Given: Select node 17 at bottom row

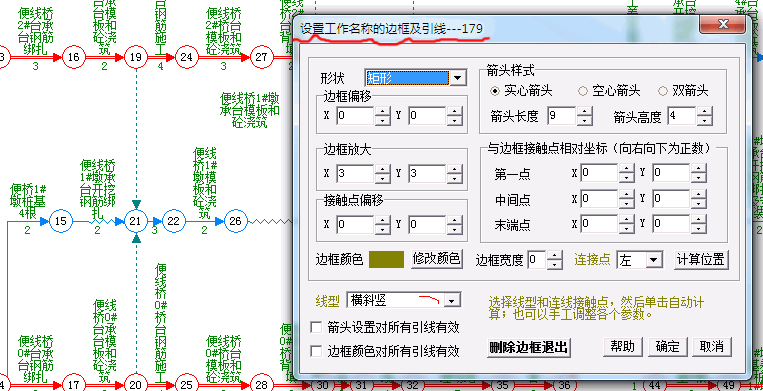Looking at the screenshot, I should [73, 384].
